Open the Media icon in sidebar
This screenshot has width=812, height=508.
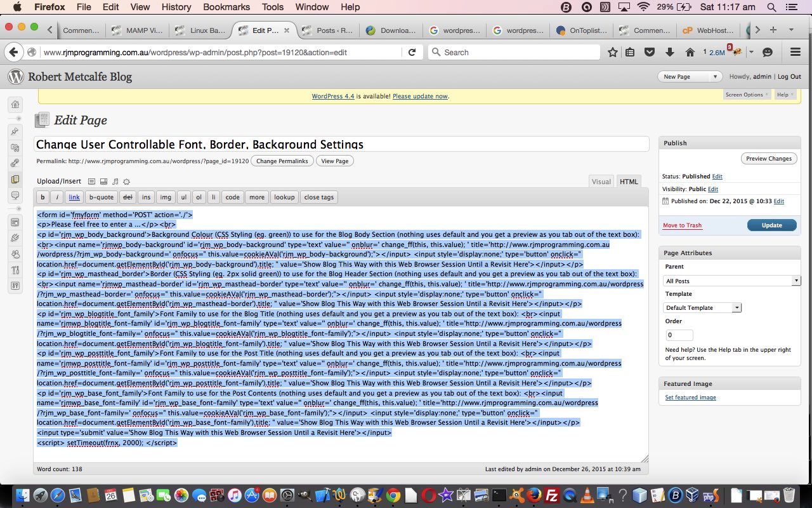pyautogui.click(x=15, y=147)
